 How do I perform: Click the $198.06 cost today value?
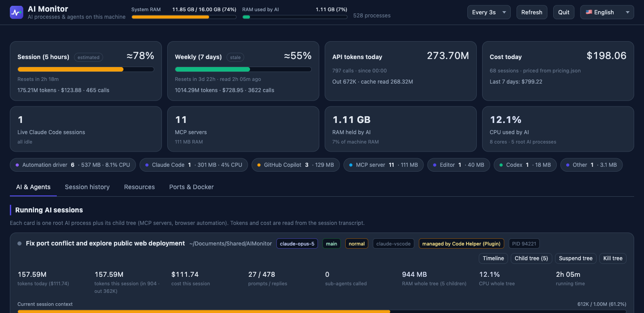click(606, 55)
